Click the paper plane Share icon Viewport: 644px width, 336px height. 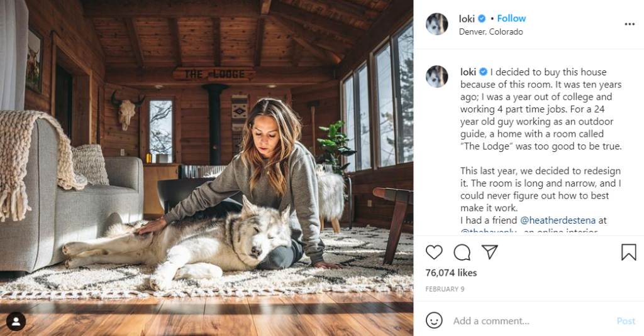pos(490,252)
